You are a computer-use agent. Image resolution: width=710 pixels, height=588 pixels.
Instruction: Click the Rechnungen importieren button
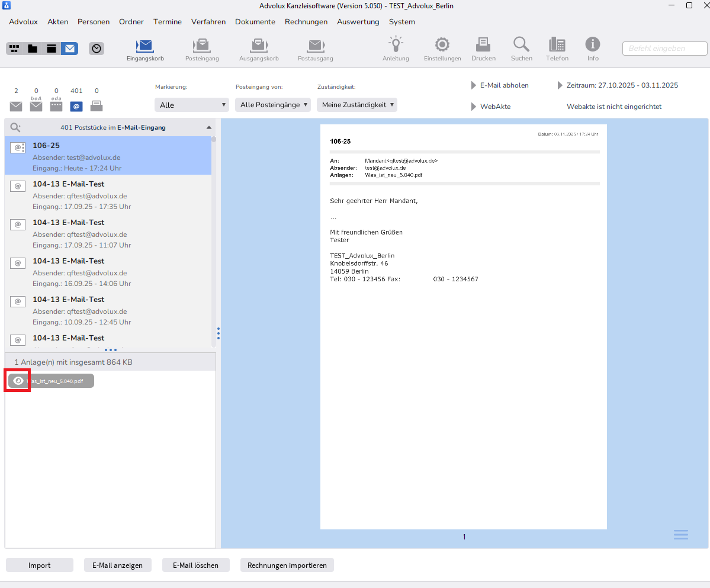coord(287,565)
